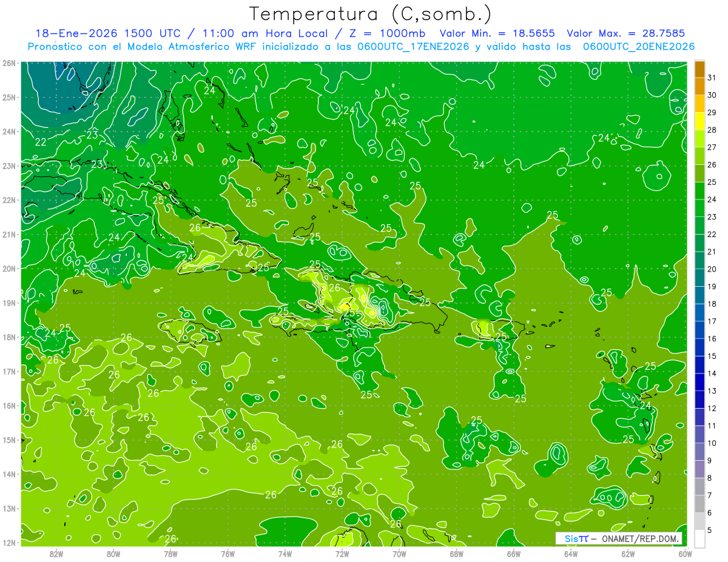Select the latitude axis label "13N"
The height and width of the screenshot is (562, 728).
8,508
